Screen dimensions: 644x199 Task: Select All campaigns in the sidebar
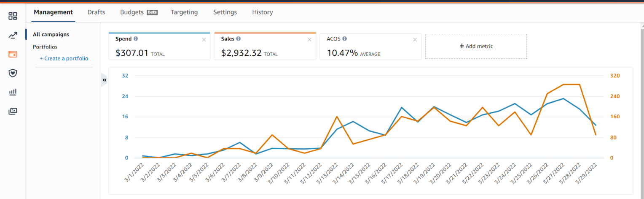[51, 35]
